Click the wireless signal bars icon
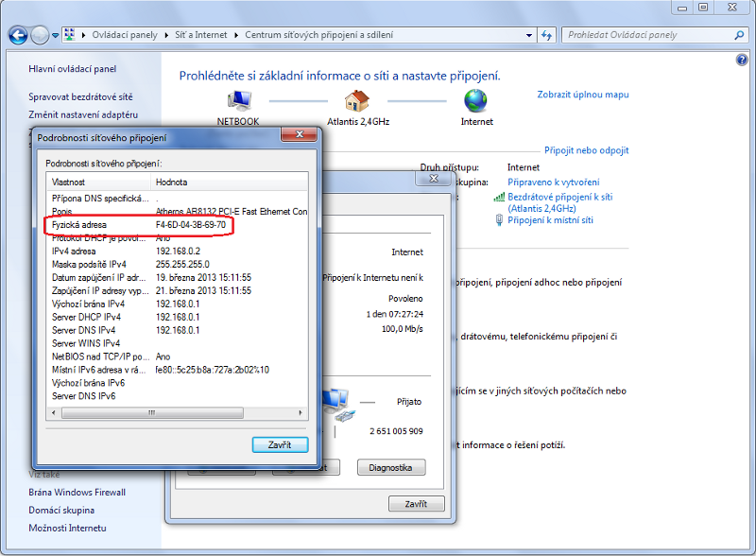Image resolution: width=756 pixels, height=556 pixels. click(499, 197)
